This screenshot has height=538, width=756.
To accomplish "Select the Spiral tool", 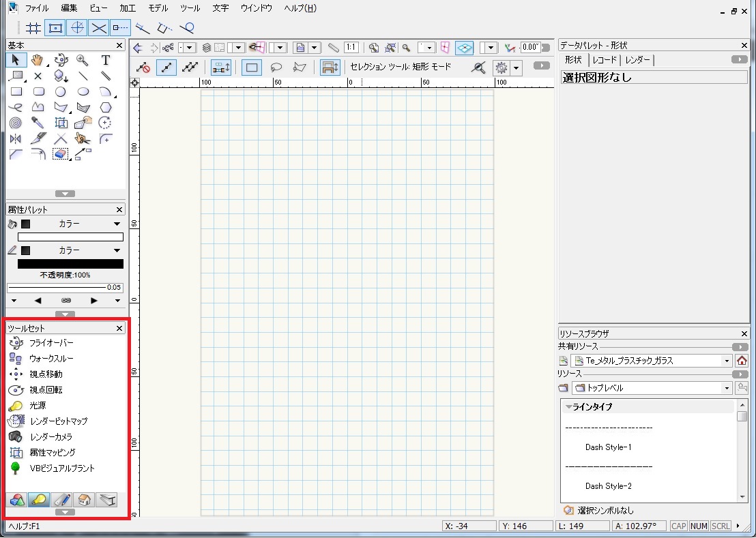I will click(16, 123).
